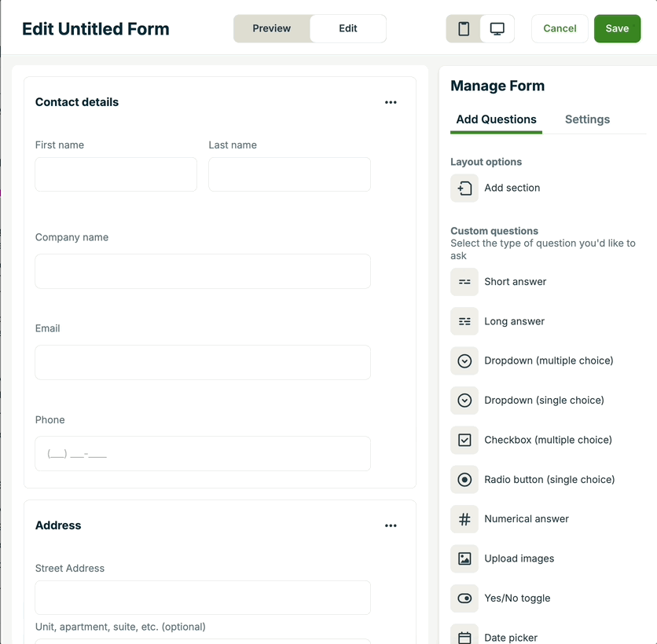The width and height of the screenshot is (657, 644).
Task: Click the Date picker calendar icon
Action: (464, 637)
